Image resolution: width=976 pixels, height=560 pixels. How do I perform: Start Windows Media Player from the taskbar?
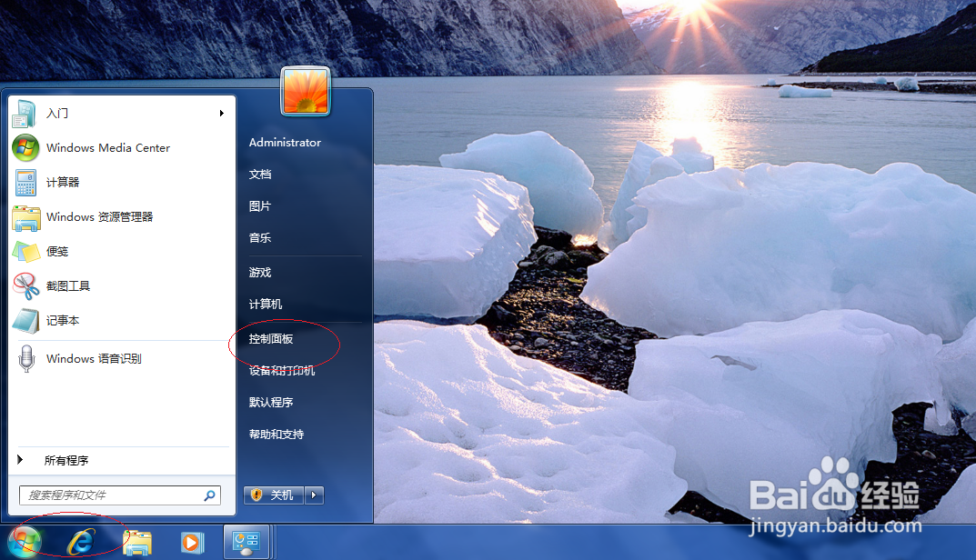[191, 542]
